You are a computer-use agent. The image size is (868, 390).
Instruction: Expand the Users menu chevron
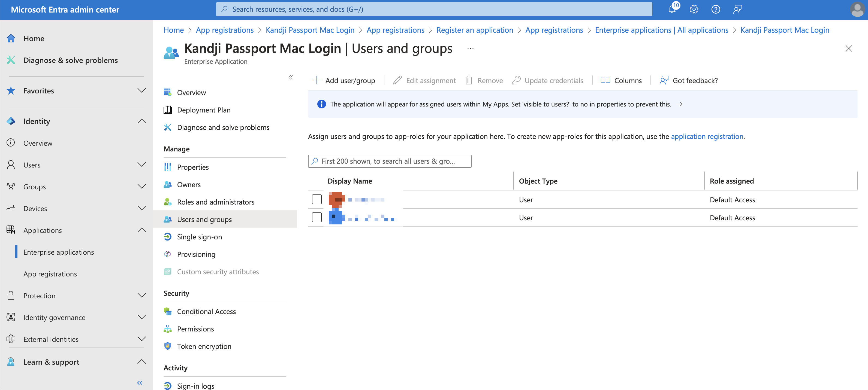[x=142, y=164]
